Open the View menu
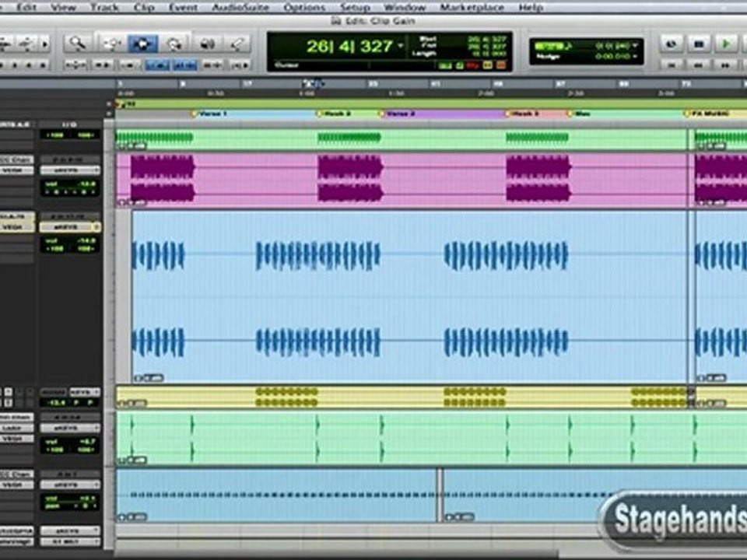 [x=63, y=7]
